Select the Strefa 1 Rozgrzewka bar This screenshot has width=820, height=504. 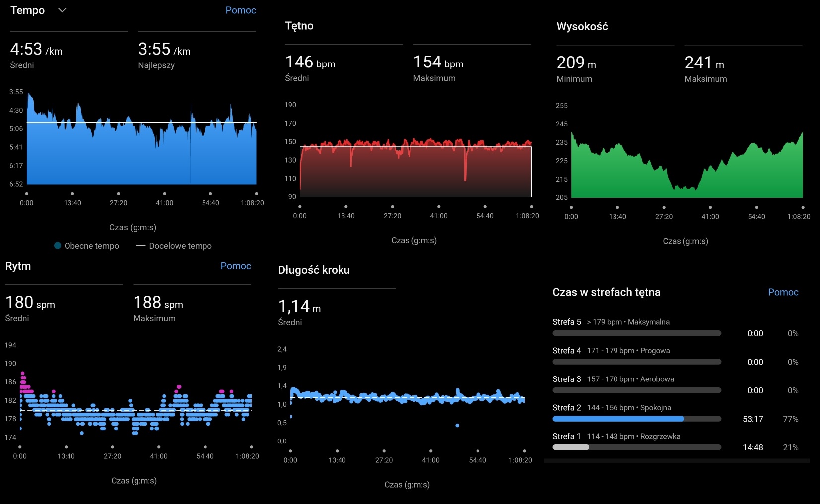click(636, 447)
